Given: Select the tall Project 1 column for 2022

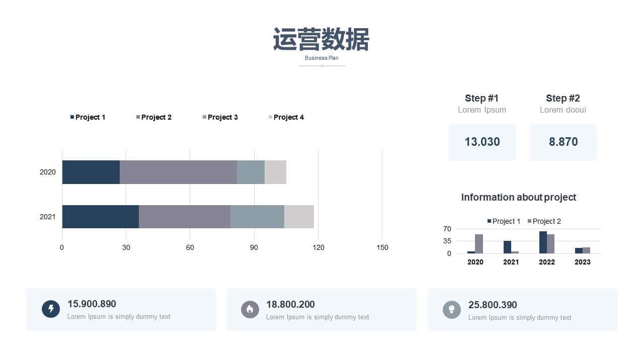Looking at the screenshot, I should point(543,242).
